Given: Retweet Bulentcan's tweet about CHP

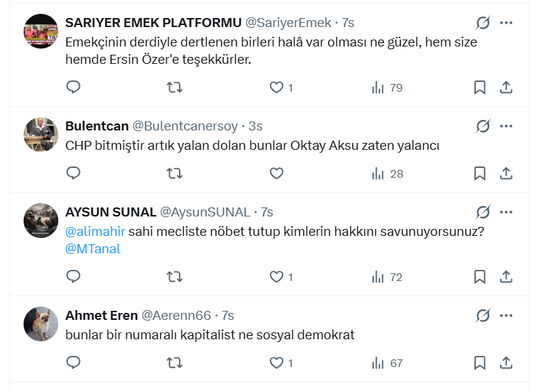Looking at the screenshot, I should tap(175, 173).
